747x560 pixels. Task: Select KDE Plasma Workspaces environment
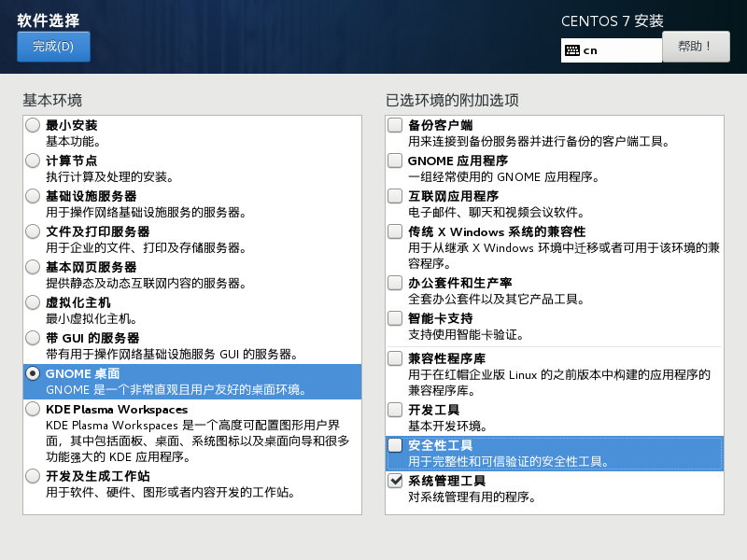pyautogui.click(x=34, y=410)
